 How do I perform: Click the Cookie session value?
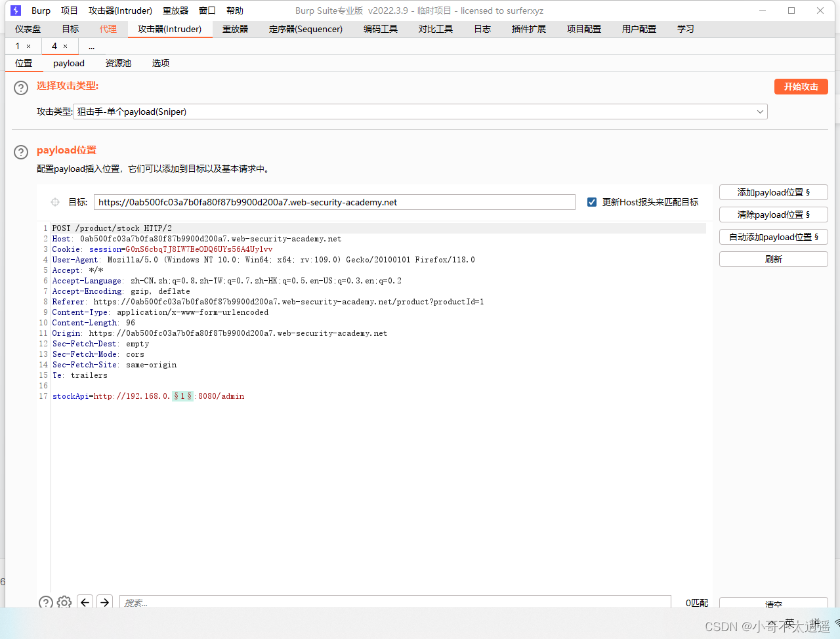(x=199, y=249)
